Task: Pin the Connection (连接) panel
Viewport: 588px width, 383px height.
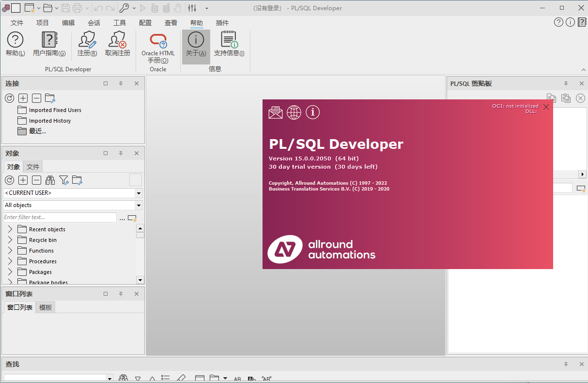Action: coord(121,83)
